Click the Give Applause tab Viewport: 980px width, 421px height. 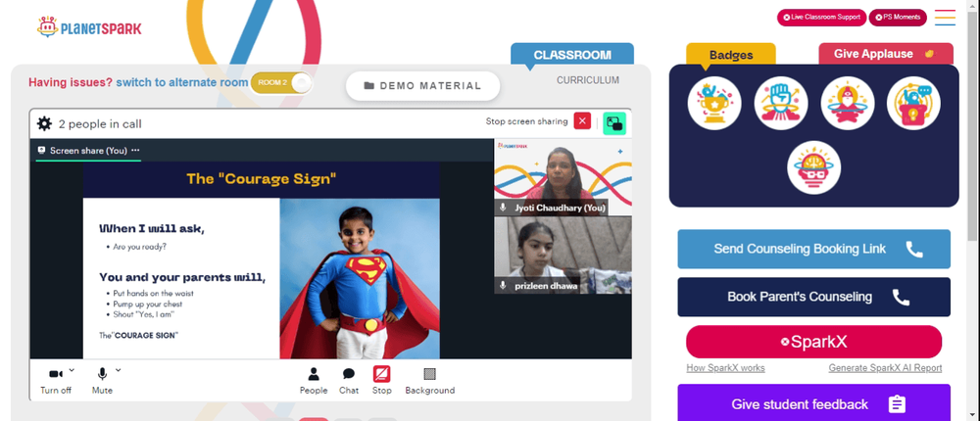click(x=886, y=54)
